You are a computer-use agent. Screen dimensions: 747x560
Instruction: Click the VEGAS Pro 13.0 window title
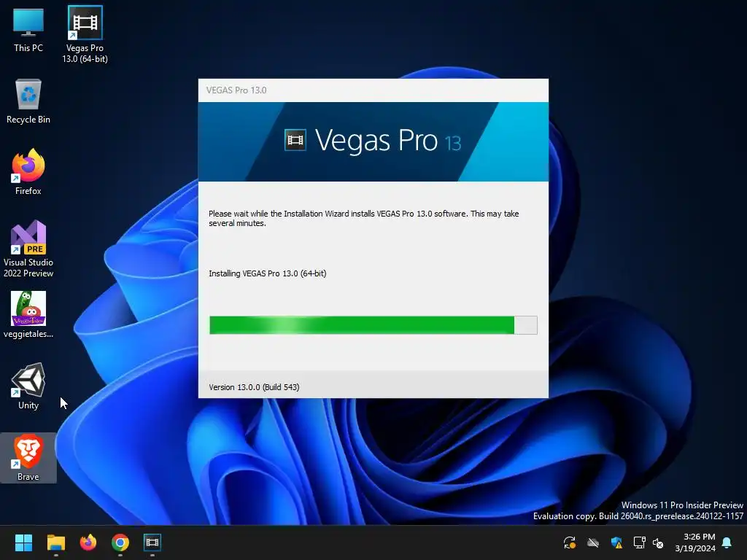tap(236, 90)
